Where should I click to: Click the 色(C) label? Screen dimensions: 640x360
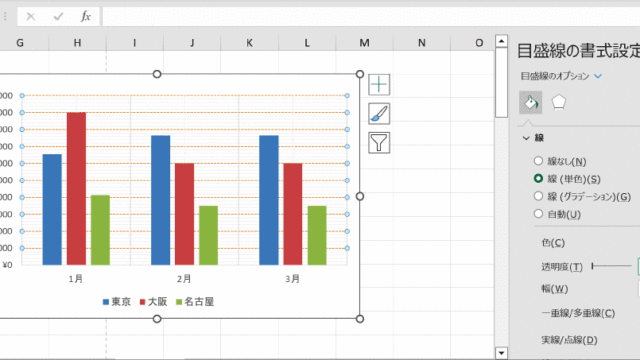553,243
